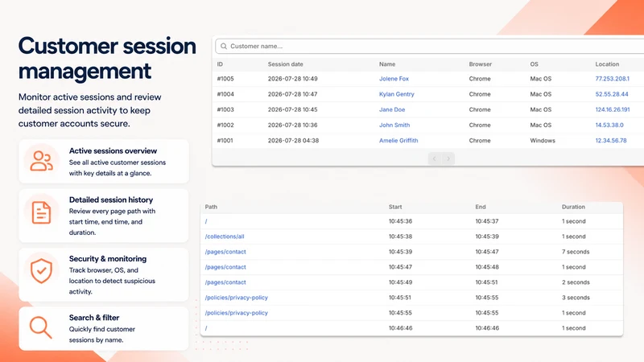Open /policies/privacy-policy path starting 10:45:51

(x=236, y=298)
